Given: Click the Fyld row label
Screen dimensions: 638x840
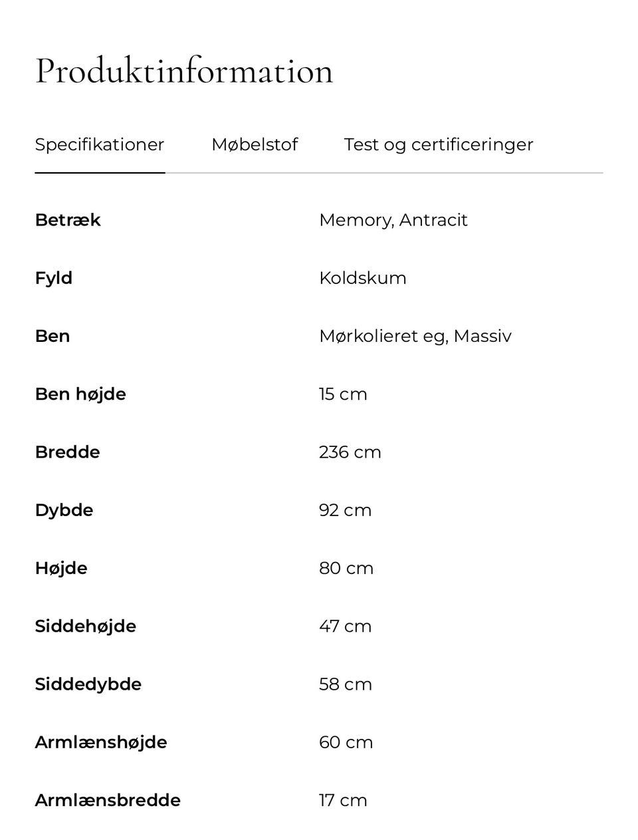Looking at the screenshot, I should click(54, 278).
